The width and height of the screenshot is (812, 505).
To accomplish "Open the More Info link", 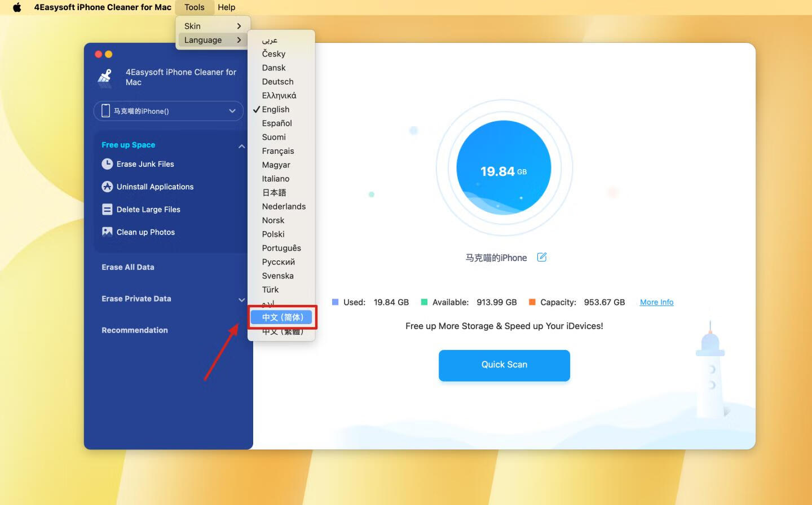I will coord(656,302).
